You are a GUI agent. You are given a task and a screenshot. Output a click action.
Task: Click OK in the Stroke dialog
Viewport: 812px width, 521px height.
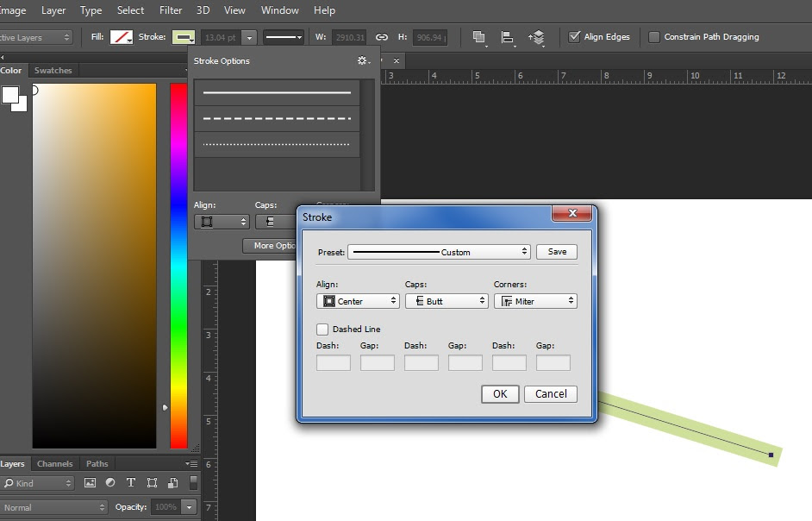point(500,394)
